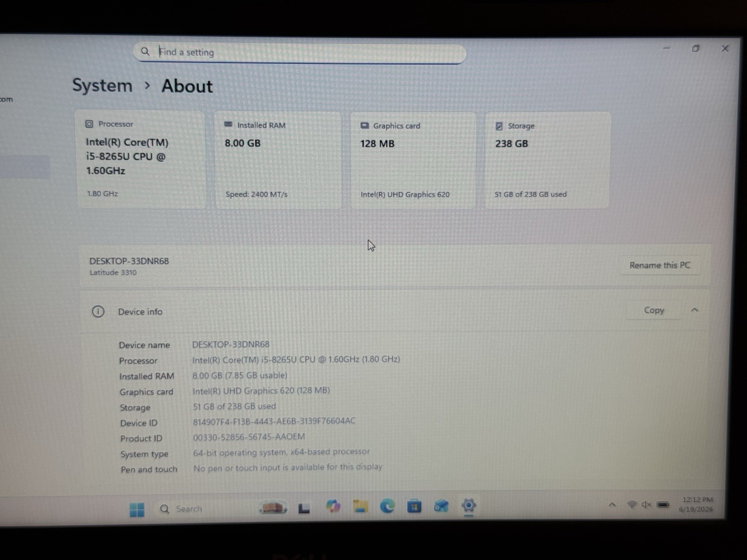Click the 51 GB of 238 GB used card text

coord(530,194)
